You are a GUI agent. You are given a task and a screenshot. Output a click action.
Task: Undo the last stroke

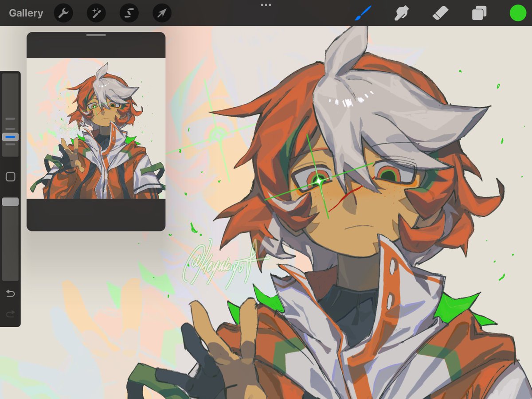10,293
